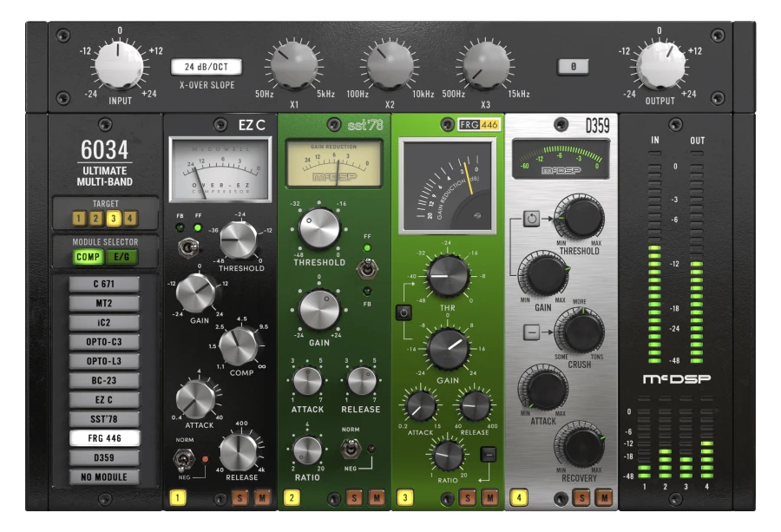
Task: Toggle FF/FB switch on sst'78
Action: [x=366, y=269]
